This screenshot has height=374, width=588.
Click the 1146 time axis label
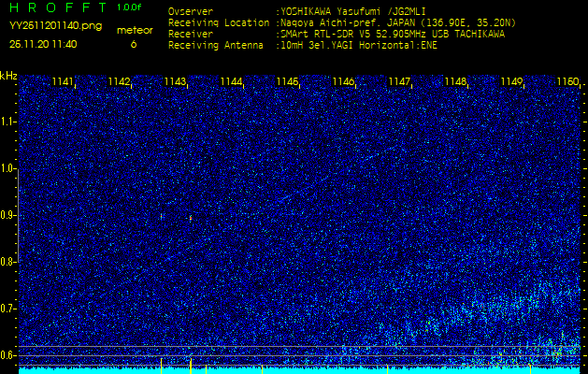343,81
